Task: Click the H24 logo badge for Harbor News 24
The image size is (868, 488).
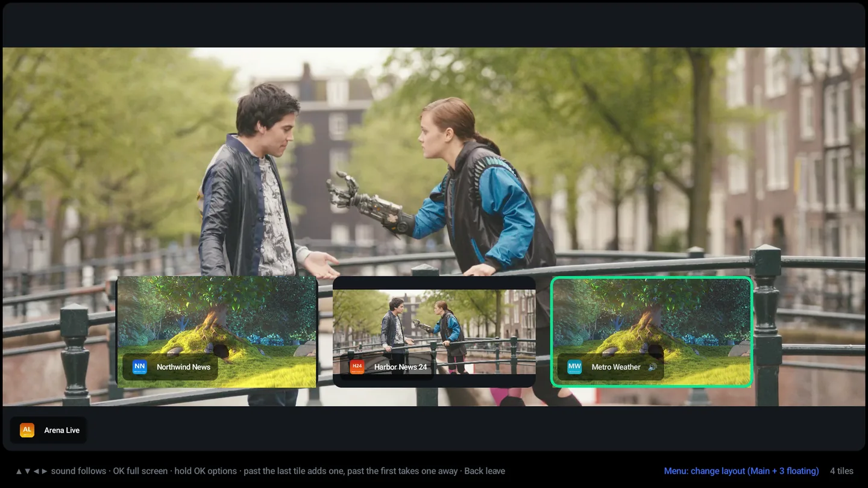Action: pos(357,367)
